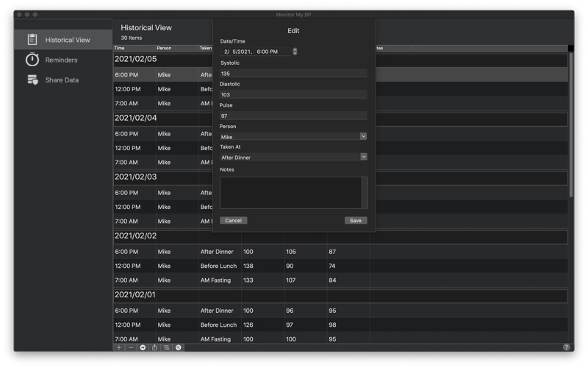Click the 30 Items count label
This screenshot has height=368, width=588.
132,38
